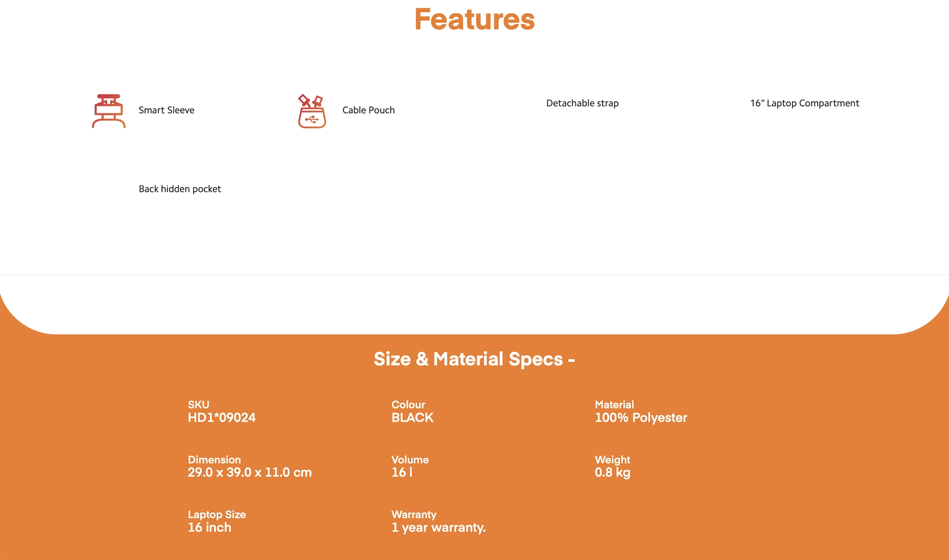Click the SKU value HD1*09024

click(222, 418)
